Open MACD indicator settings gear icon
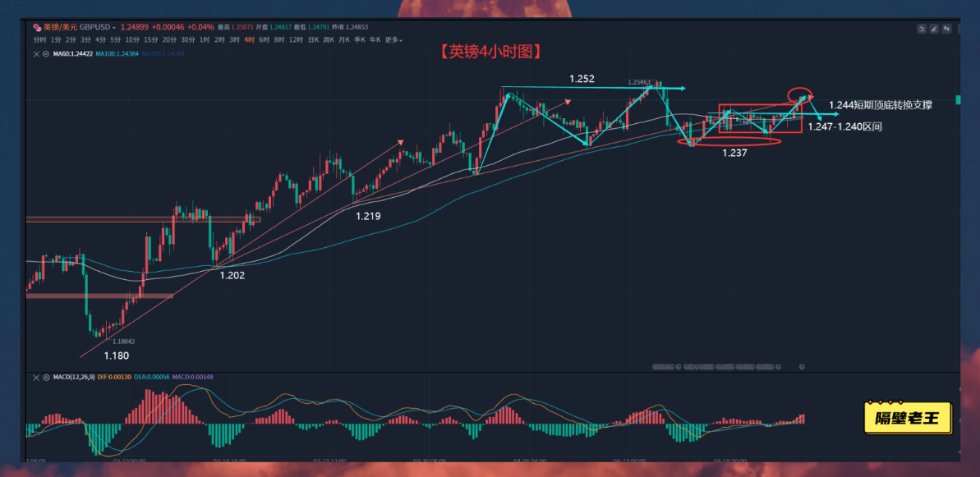This screenshot has height=477, width=980. point(44,378)
